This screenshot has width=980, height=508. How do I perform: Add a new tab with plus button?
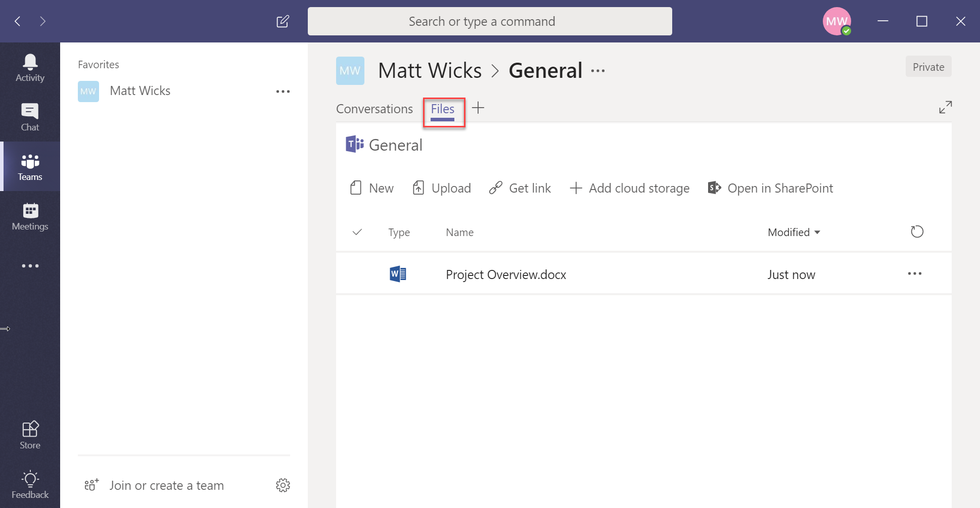click(x=478, y=108)
